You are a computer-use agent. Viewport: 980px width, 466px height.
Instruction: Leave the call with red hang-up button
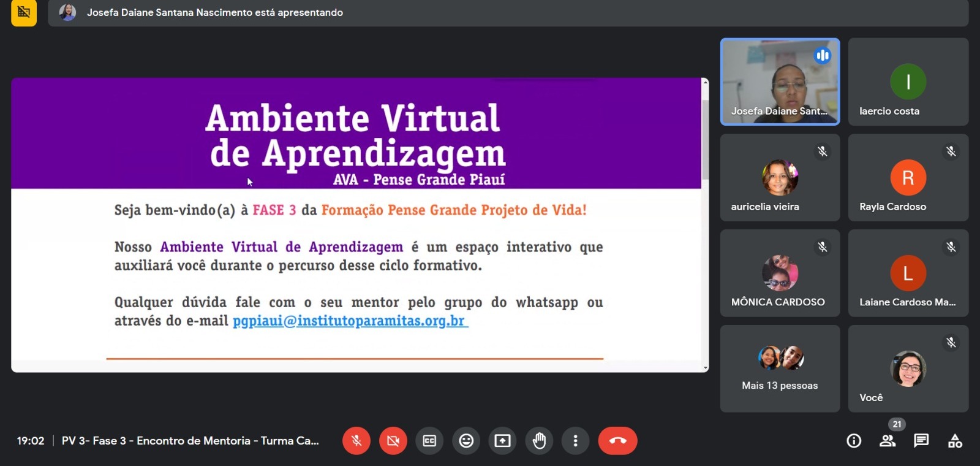point(617,441)
